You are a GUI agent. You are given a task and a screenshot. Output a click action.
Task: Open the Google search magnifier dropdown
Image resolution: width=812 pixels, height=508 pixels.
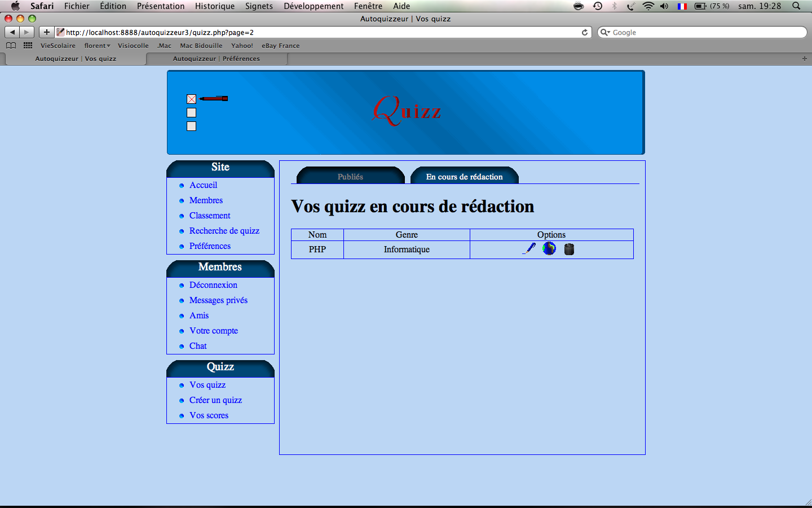point(605,32)
